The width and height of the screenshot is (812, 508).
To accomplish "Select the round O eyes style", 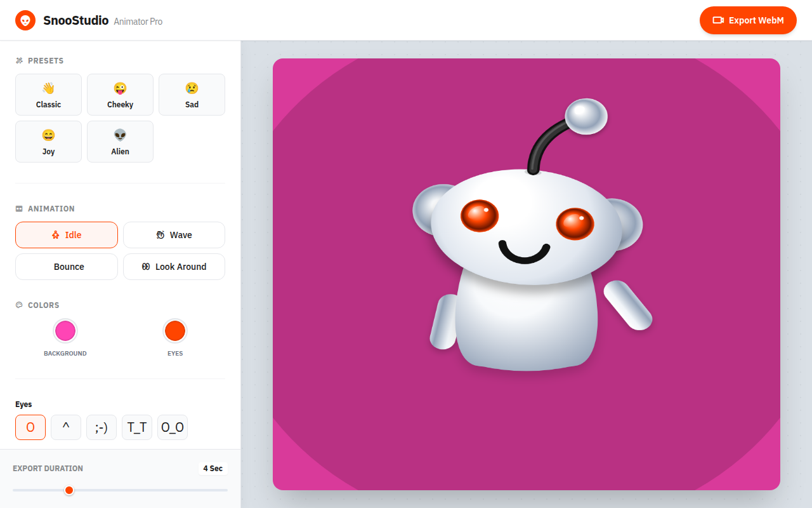I will 30,427.
